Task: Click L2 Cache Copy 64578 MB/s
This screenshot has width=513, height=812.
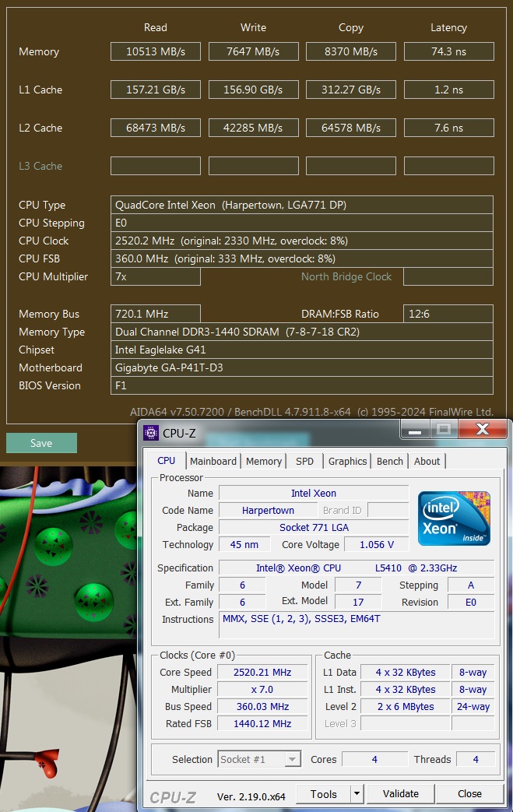Action: (x=351, y=128)
